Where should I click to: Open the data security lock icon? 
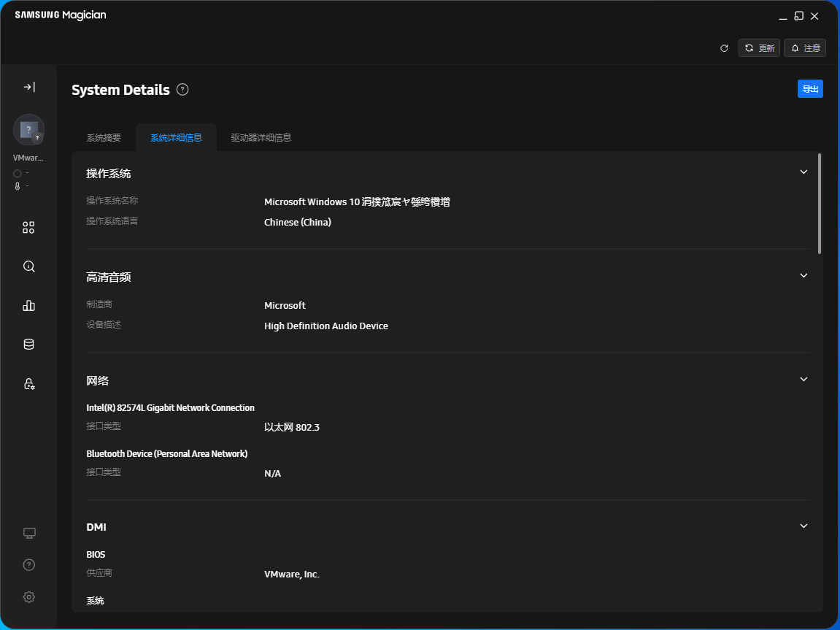point(28,383)
